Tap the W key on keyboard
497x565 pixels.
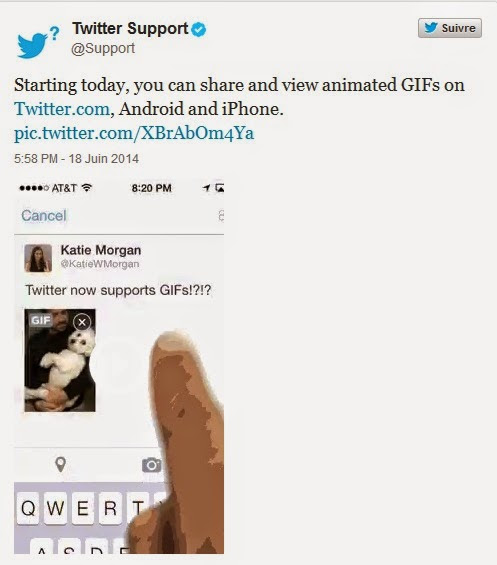click(55, 508)
